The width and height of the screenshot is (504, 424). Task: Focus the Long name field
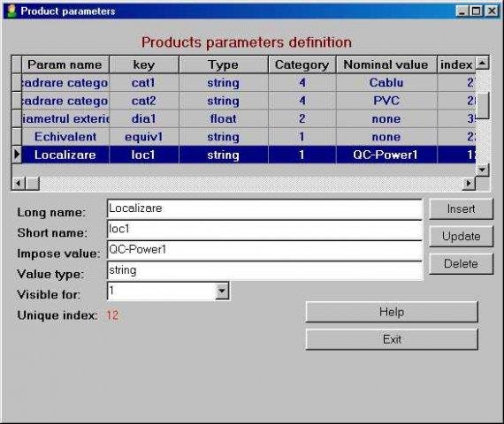point(264,208)
